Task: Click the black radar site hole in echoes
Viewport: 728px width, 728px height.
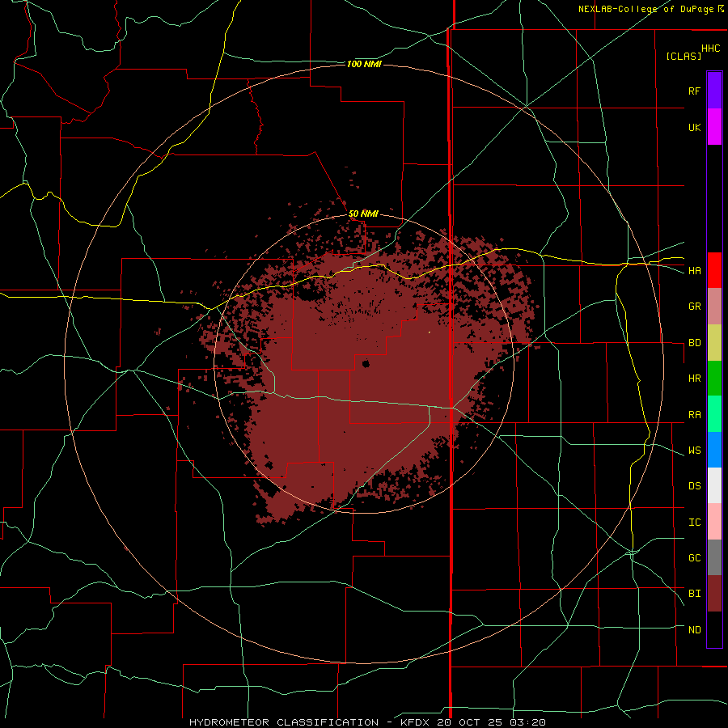Action: 366,363
